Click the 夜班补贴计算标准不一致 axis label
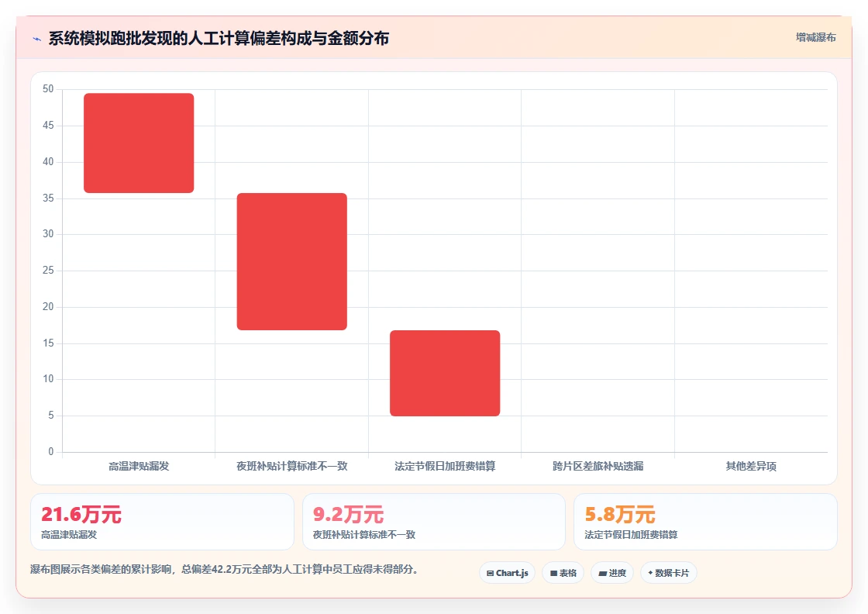 click(x=291, y=466)
